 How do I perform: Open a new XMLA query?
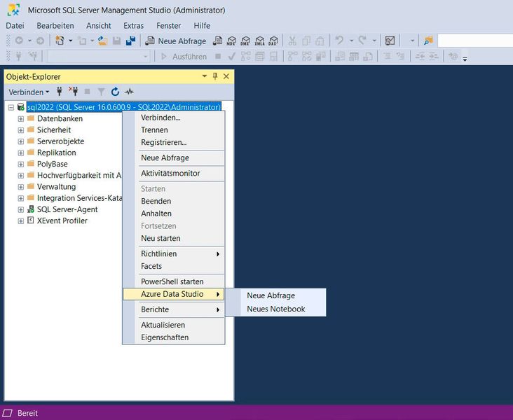click(x=259, y=41)
